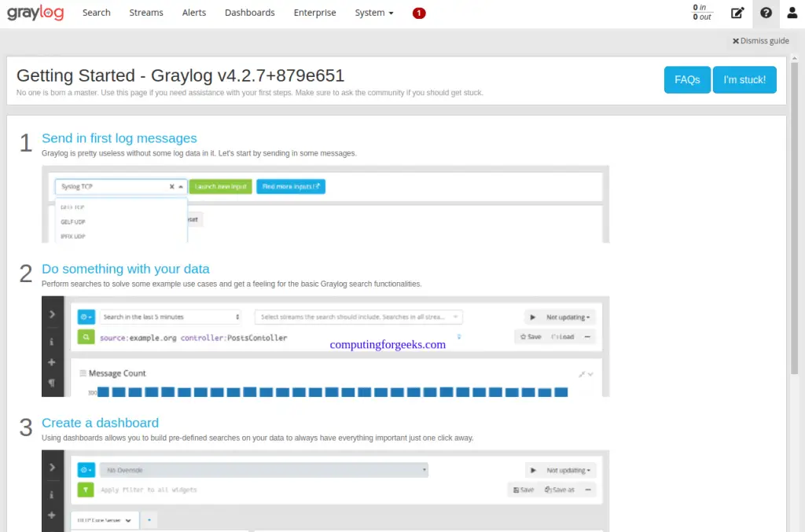The image size is (805, 532).
Task: Click play button in step 3 dashboard
Action: pyautogui.click(x=533, y=471)
